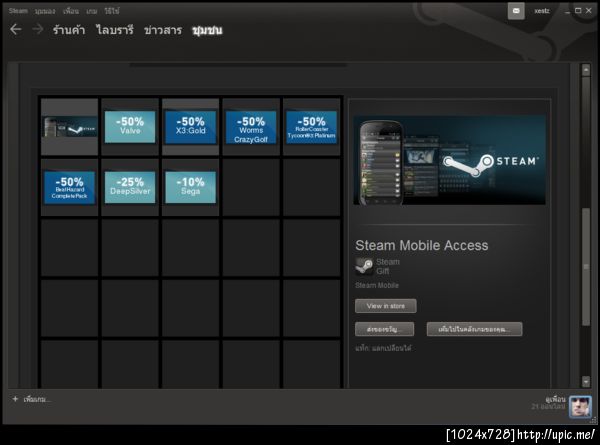Select the -50% BeatHazard Complete Pack coupon
Screen dimensions: 600x445
point(70,187)
